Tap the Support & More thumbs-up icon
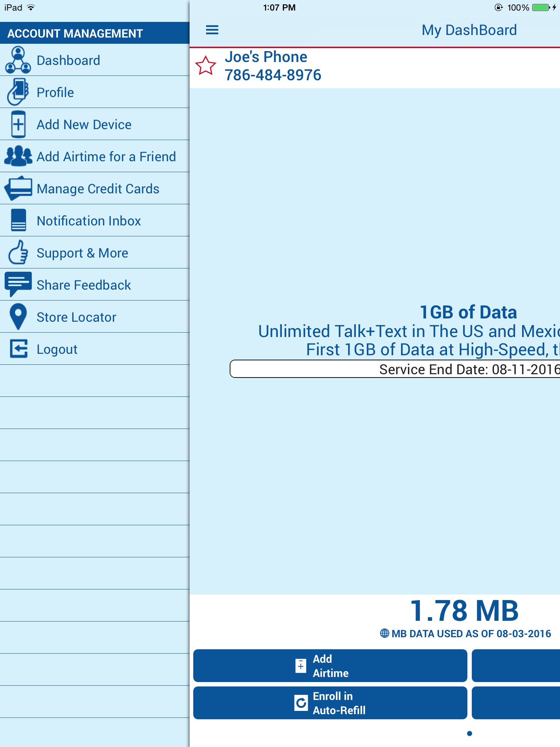This screenshot has width=560, height=747. point(18,252)
